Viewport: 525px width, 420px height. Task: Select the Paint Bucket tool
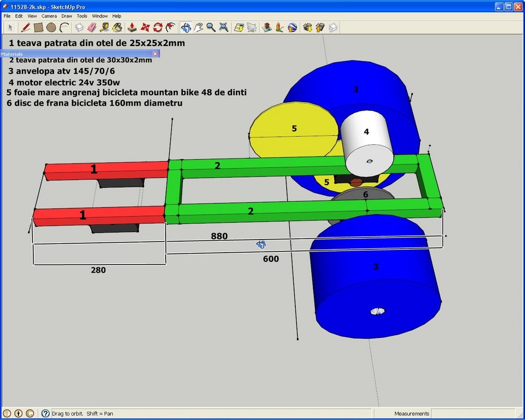117,27
